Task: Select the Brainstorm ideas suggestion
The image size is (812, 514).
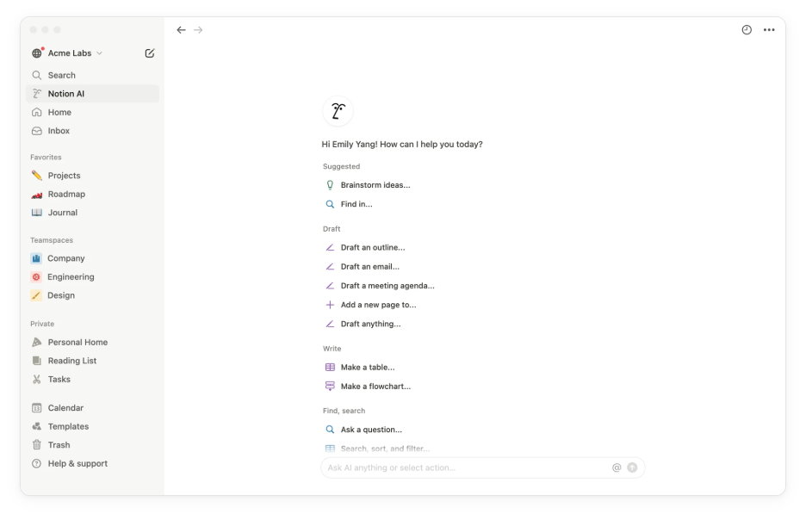Action: (375, 185)
